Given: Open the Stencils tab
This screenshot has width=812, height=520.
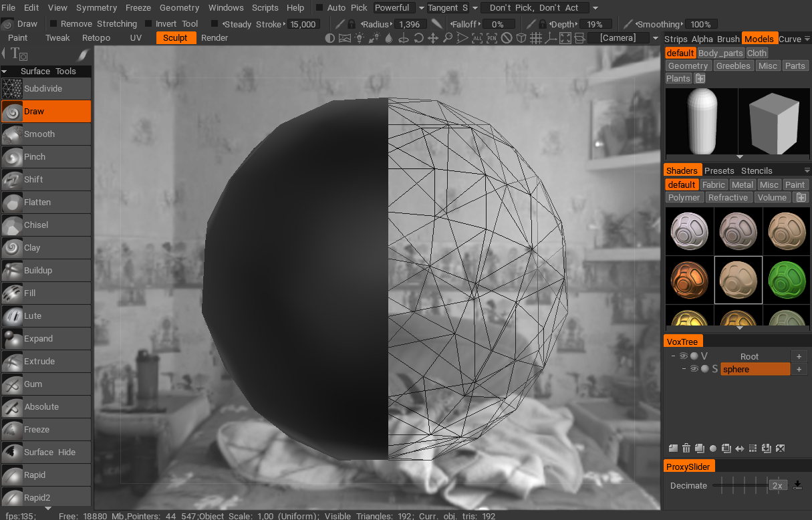Looking at the screenshot, I should 757,170.
